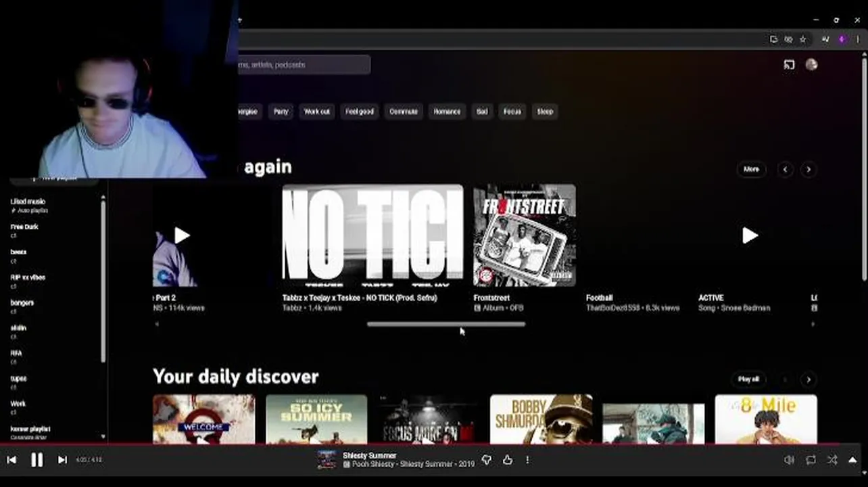
Task: Toggle shuffle in the player bar
Action: click(832, 460)
